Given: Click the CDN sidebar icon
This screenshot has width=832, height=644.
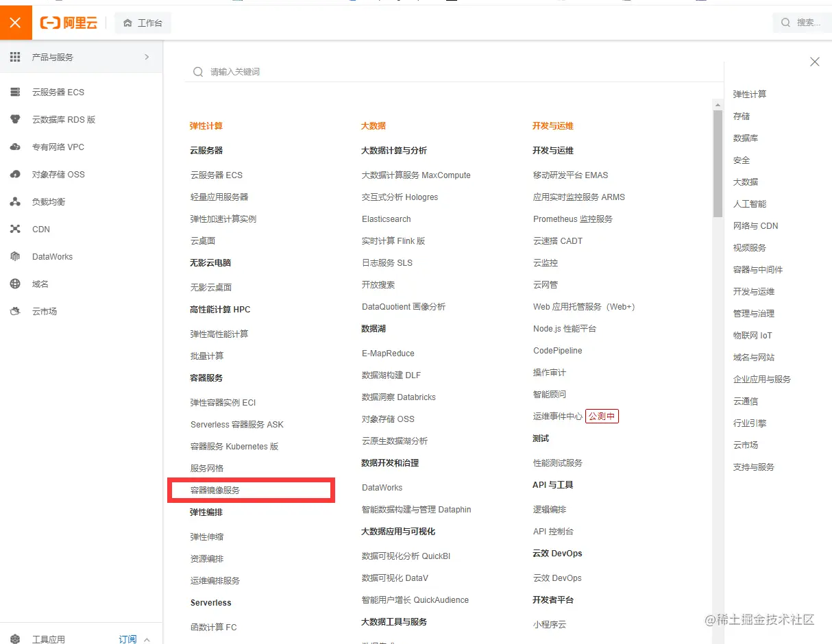Looking at the screenshot, I should tap(15, 229).
